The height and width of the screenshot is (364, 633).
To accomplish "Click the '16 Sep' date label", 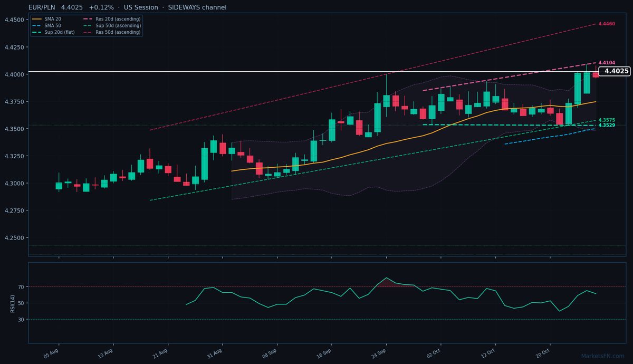I will click(x=324, y=353).
